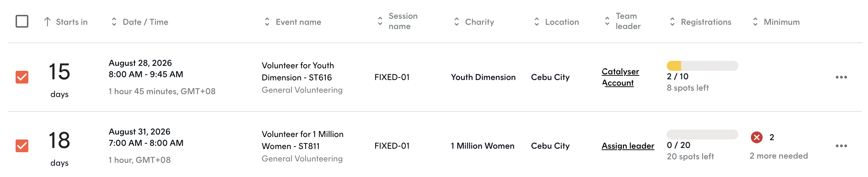This screenshot has width=868, height=177.
Task: Sort by Registrations column
Action: (700, 22)
